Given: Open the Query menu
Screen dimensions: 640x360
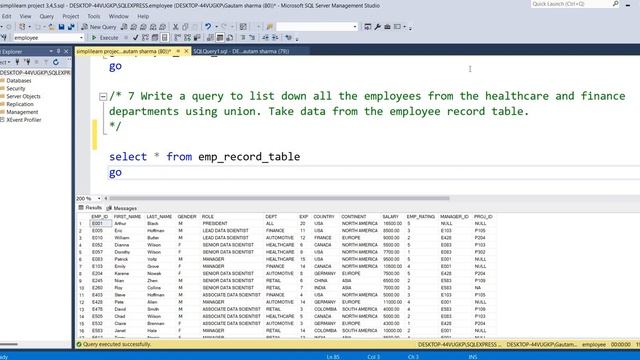Looking at the screenshot, I should [x=47, y=16].
